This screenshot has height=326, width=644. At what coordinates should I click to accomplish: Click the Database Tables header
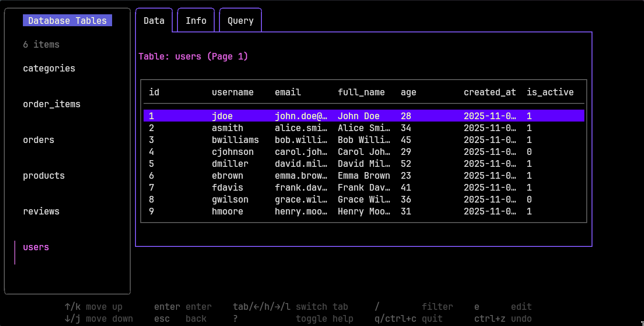pyautogui.click(x=68, y=20)
